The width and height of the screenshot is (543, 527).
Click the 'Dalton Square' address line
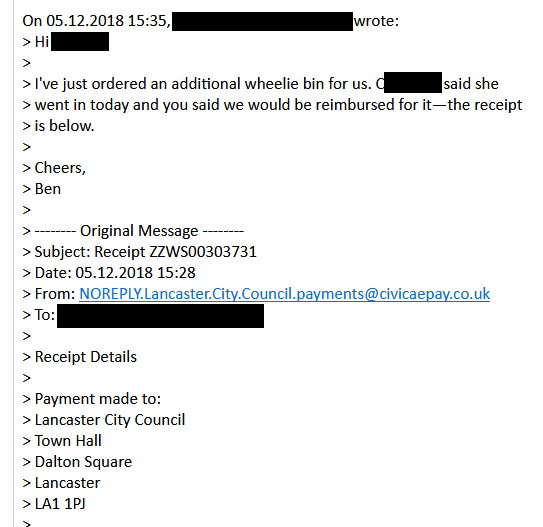[77, 462]
